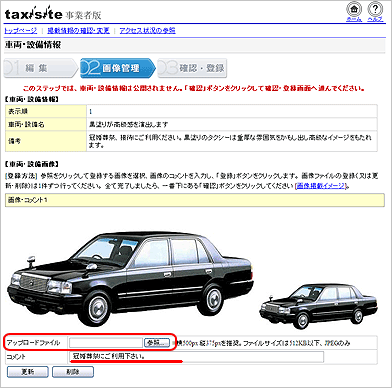
Task: Open the トップページ link
Action: coord(21,31)
